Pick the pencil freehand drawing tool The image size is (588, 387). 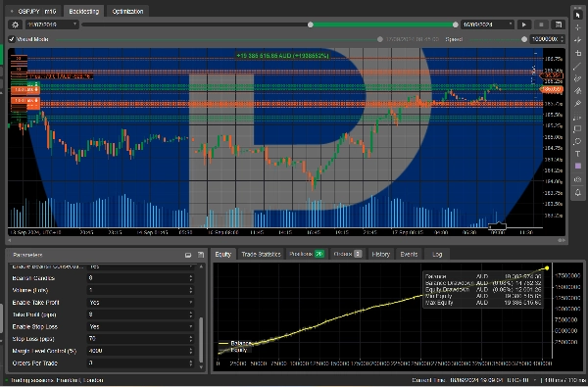578,78
